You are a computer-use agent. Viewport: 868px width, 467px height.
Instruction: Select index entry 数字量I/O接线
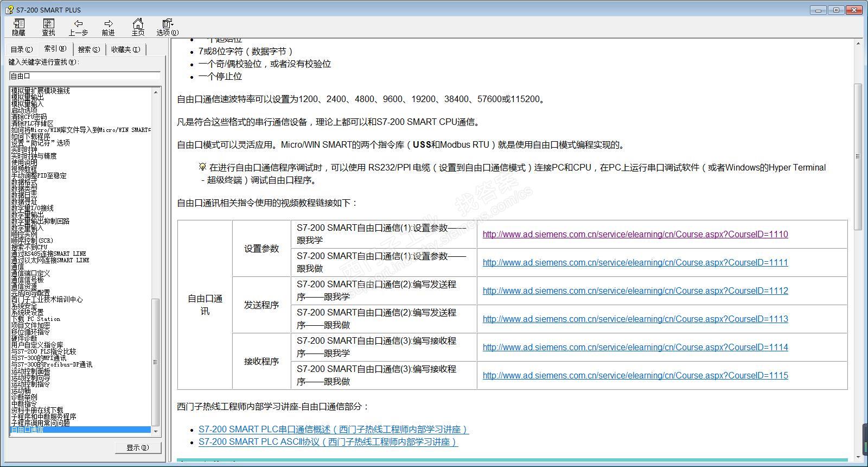pyautogui.click(x=33, y=208)
